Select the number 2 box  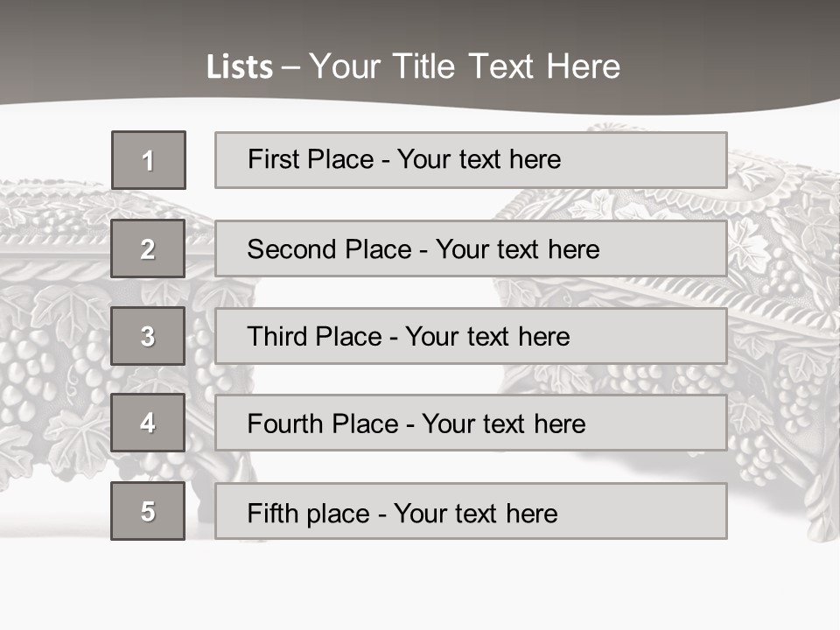[148, 248]
